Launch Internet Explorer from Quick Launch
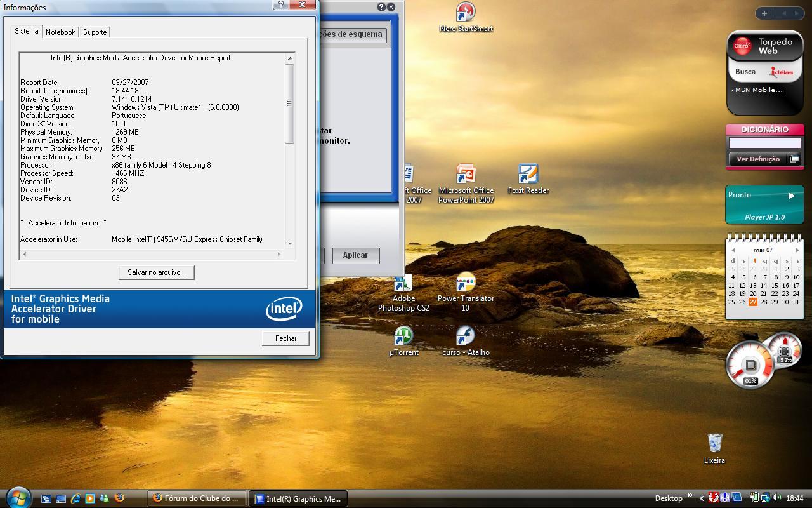This screenshot has height=508, width=812. [75, 498]
